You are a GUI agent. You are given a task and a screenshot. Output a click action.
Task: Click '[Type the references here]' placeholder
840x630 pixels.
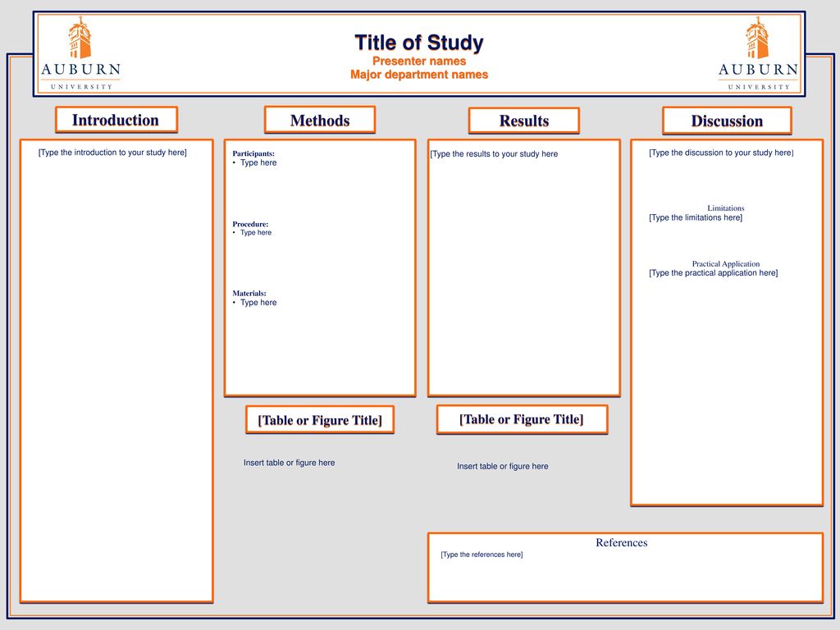pos(482,555)
